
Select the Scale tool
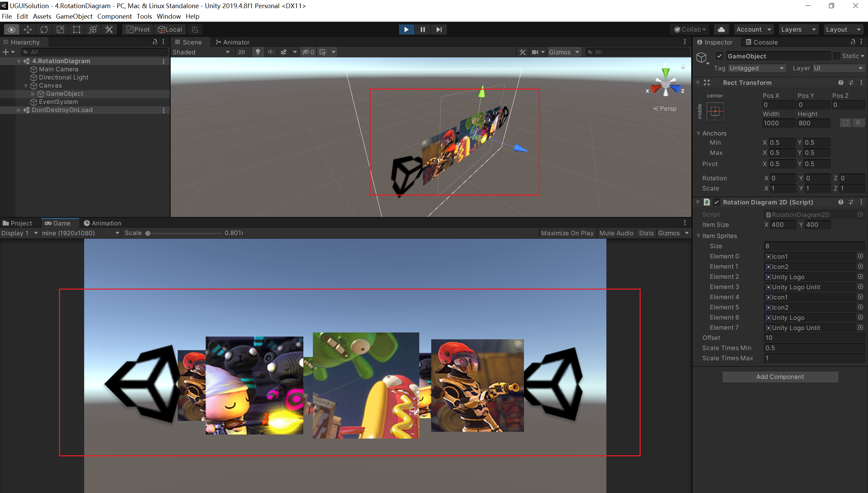coord(60,30)
